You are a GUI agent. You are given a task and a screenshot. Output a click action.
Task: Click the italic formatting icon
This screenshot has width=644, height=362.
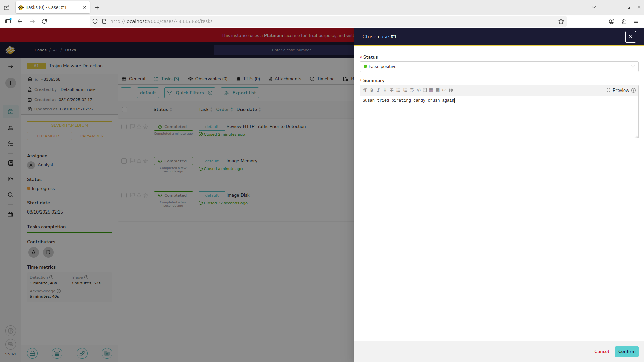[378, 90]
